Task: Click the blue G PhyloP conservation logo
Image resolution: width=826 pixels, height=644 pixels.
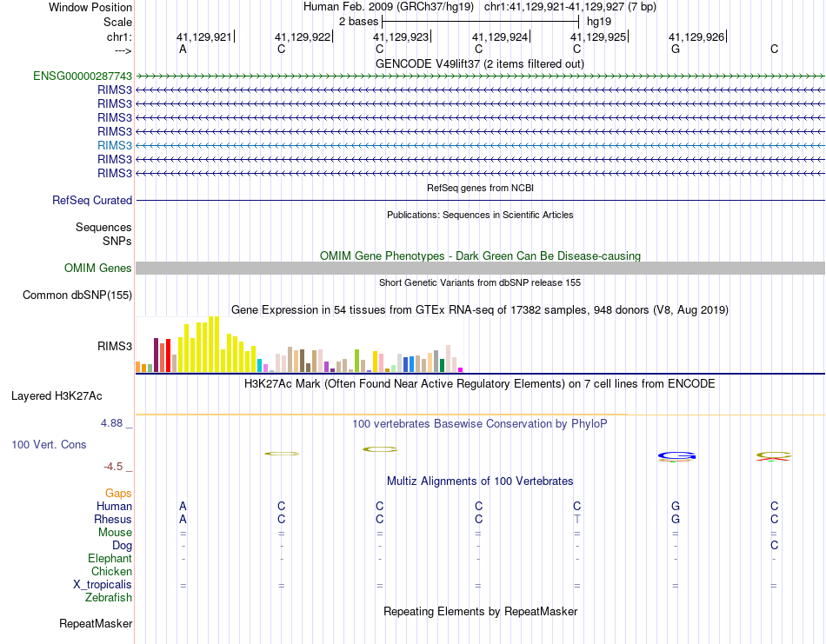Action: click(x=676, y=456)
